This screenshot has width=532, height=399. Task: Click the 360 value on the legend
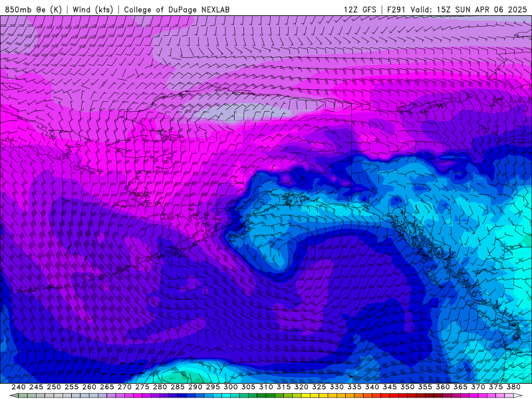coord(443,387)
